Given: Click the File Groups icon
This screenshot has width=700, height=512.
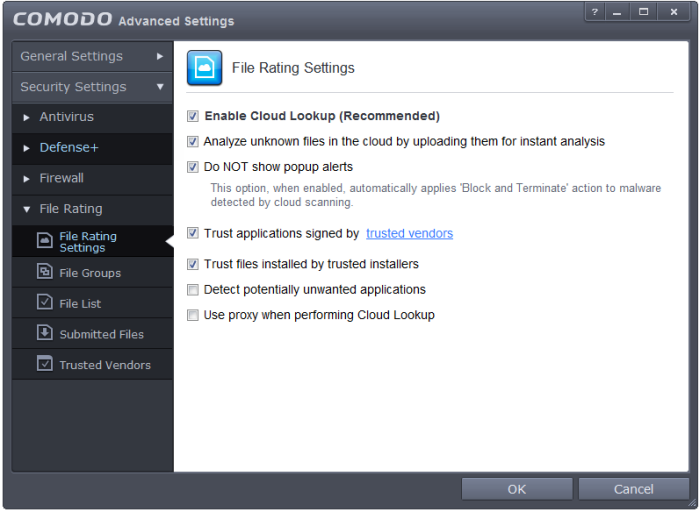Looking at the screenshot, I should 45,271.
